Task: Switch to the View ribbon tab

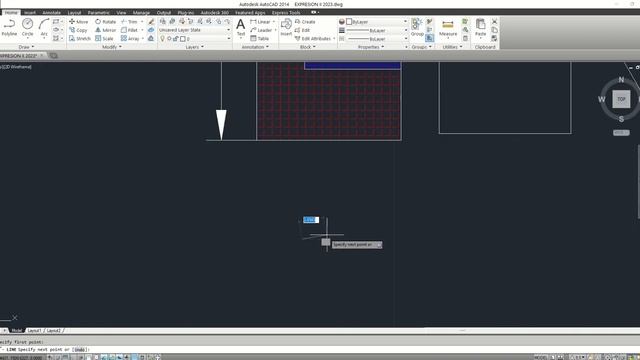Action: tap(121, 13)
